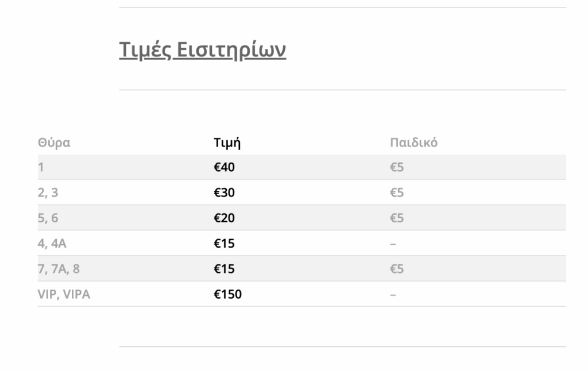Click the €5 child price for gate 1
588x370 pixels.
(397, 168)
